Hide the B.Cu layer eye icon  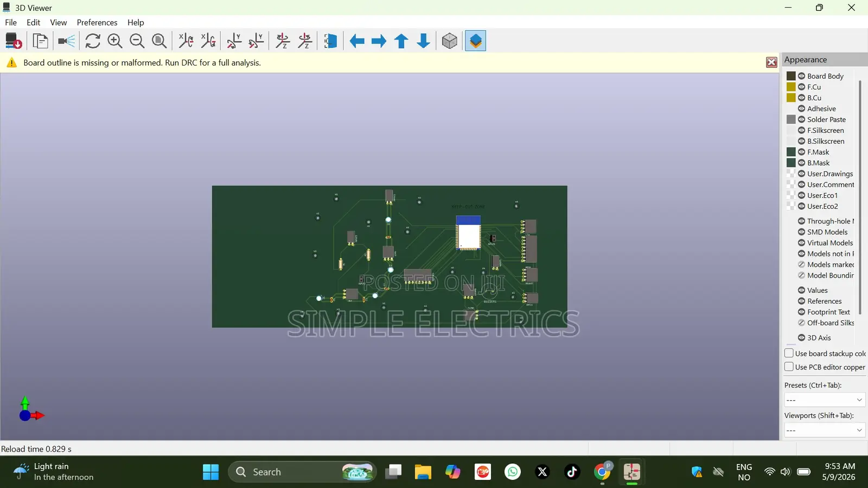[801, 98]
